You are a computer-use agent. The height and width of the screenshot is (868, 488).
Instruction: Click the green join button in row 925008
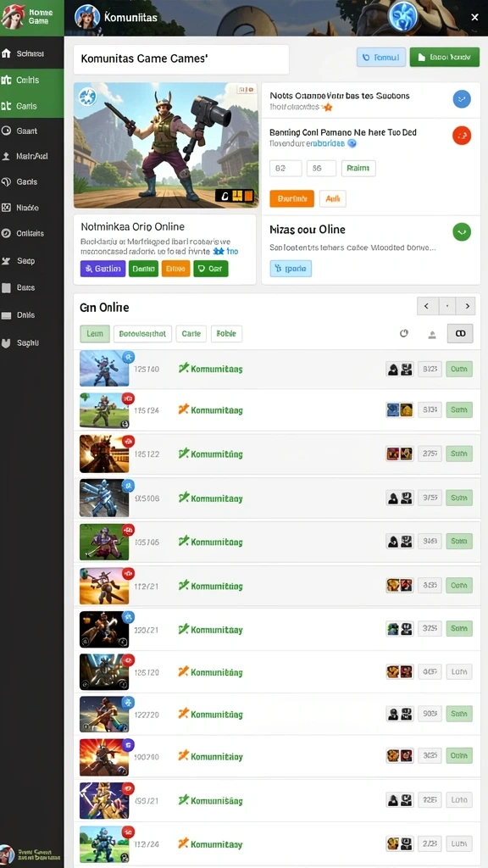coord(459,498)
